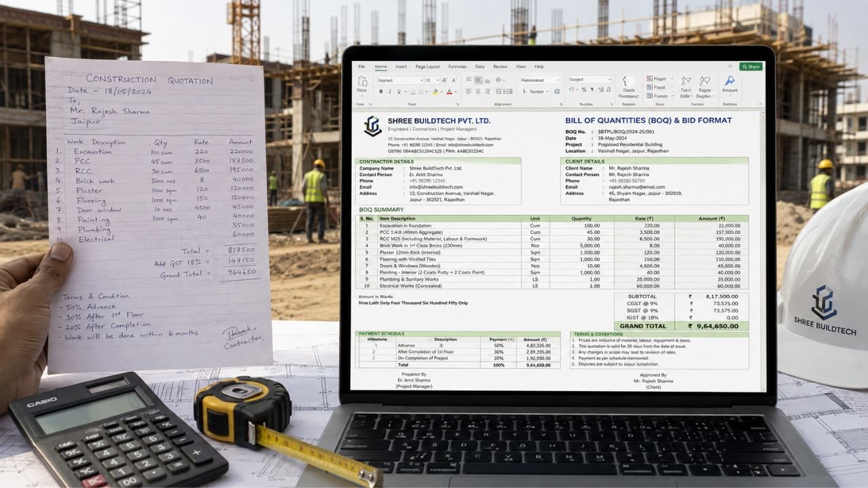868x488 pixels.
Task: Click the Comma Style icon
Action: click(x=592, y=89)
